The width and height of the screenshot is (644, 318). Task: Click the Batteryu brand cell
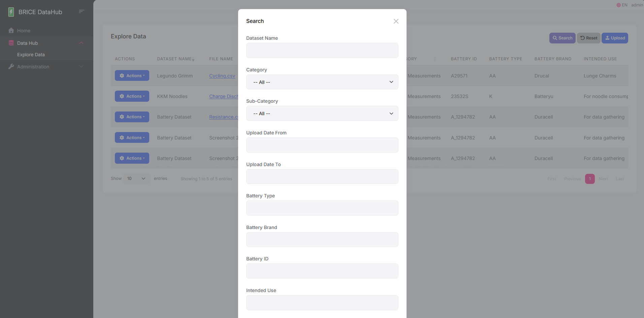544,96
